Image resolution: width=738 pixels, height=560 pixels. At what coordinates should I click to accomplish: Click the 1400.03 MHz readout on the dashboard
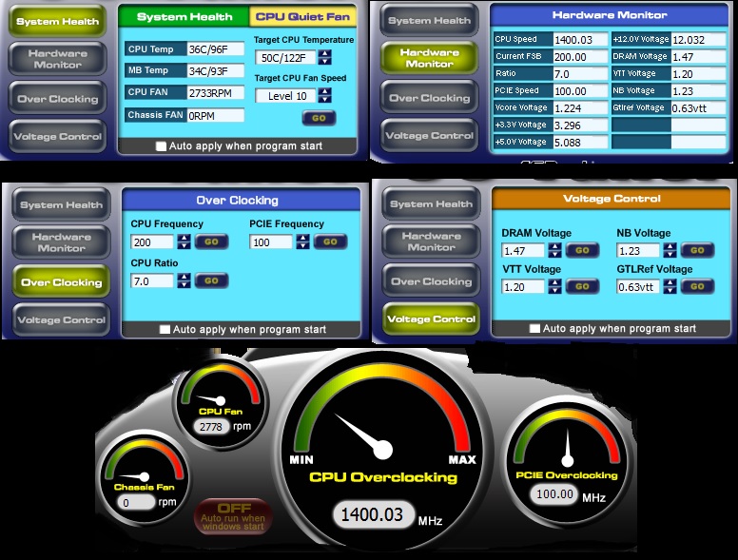pos(372,514)
